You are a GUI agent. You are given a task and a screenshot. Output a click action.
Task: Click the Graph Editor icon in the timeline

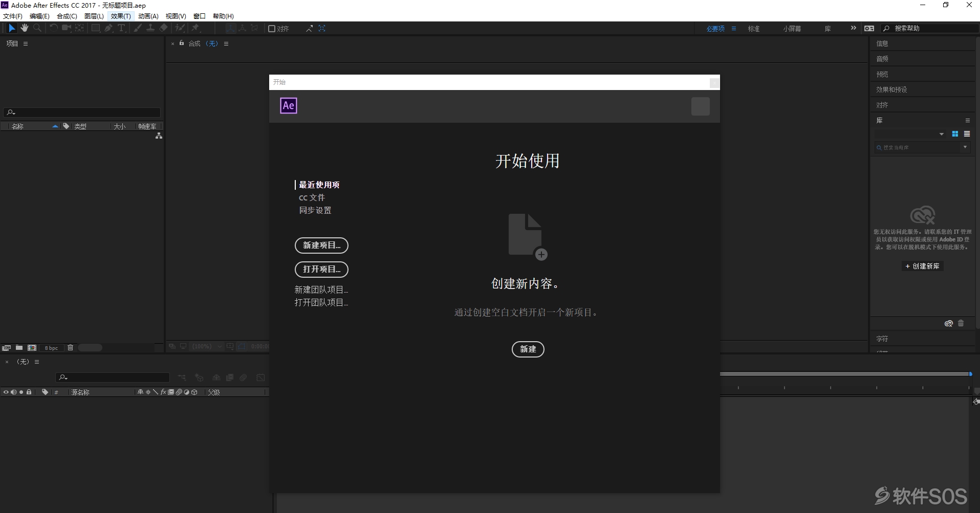(260, 377)
